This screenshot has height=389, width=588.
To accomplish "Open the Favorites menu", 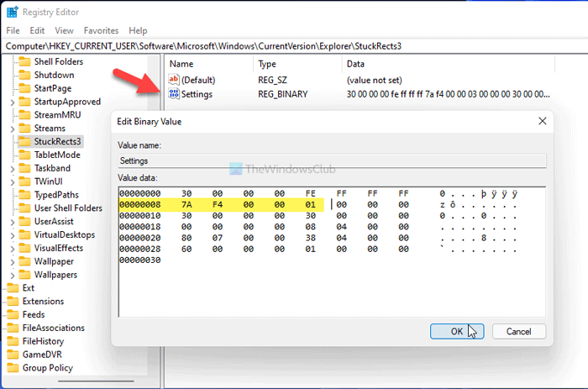I will (x=102, y=30).
